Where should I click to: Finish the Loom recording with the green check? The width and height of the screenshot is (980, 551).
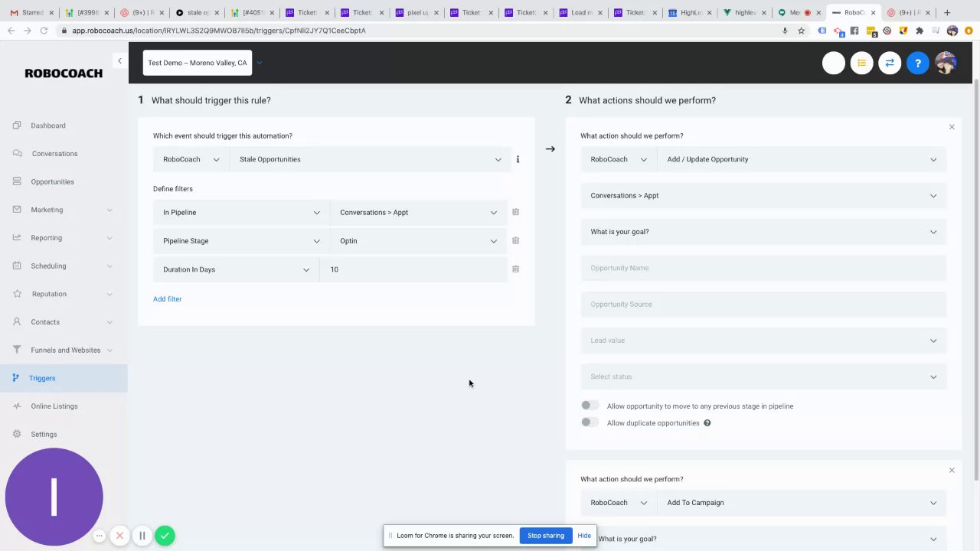pos(165,536)
